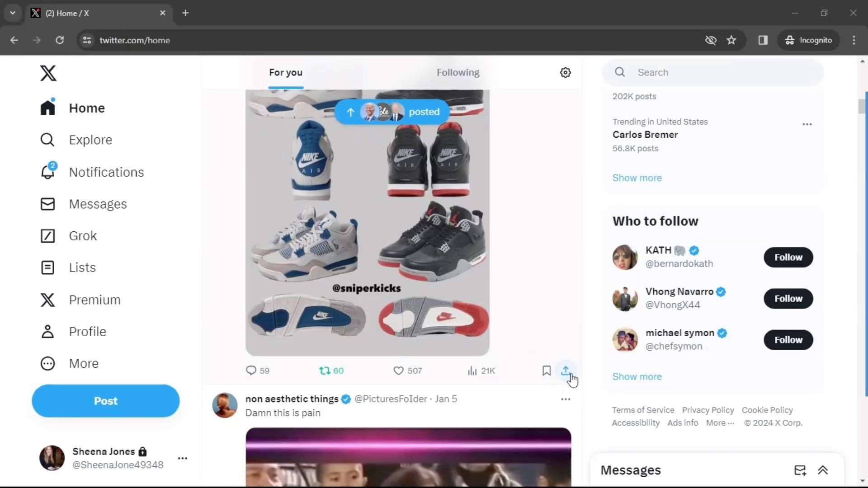The width and height of the screenshot is (868, 488).
Task: Switch to the Following tab
Action: 458,72
